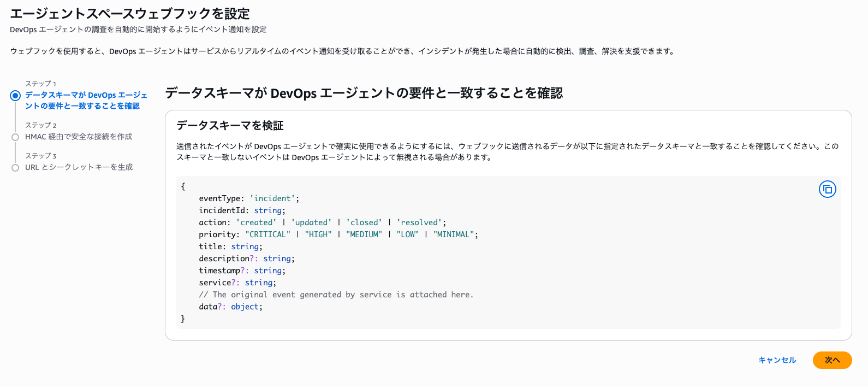Select the Step 3 URL radio indicator
Viewport: 868px width, 387px height.
click(15, 168)
